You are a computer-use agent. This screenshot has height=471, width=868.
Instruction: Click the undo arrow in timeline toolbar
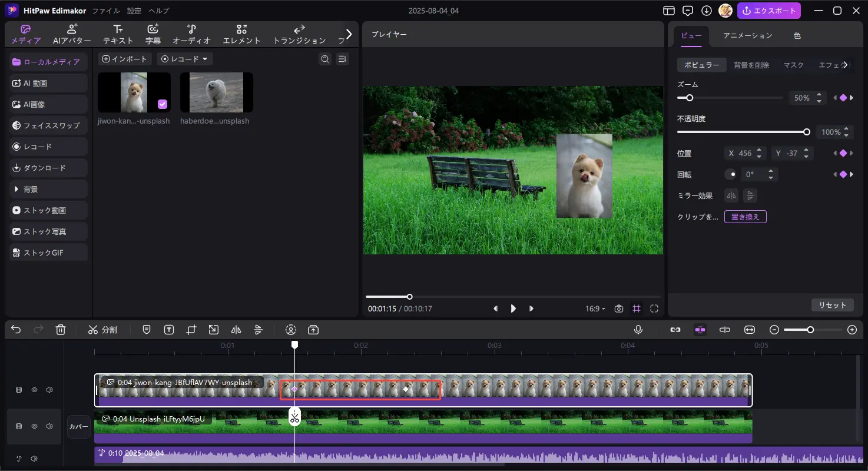(16, 330)
